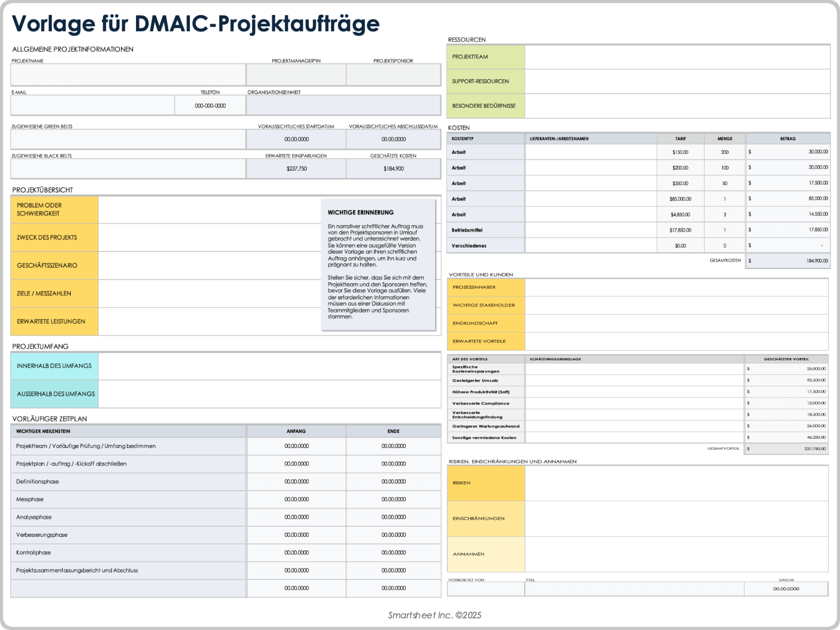Click the VORAUSSICHTLICHES STARTDATUM cell
Image resolution: width=840 pixels, height=630 pixels.
[296, 139]
